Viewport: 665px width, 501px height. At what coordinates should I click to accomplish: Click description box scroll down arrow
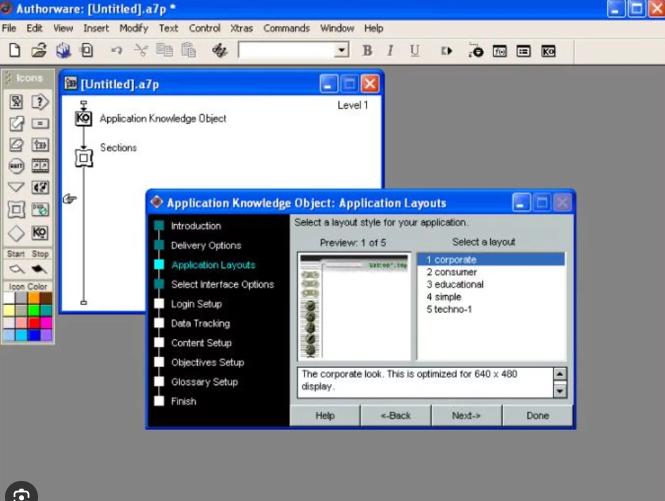coord(559,391)
